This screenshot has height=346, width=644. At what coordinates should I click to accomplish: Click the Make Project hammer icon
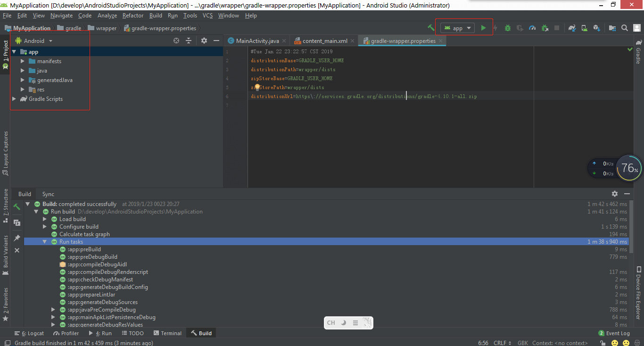pyautogui.click(x=431, y=28)
